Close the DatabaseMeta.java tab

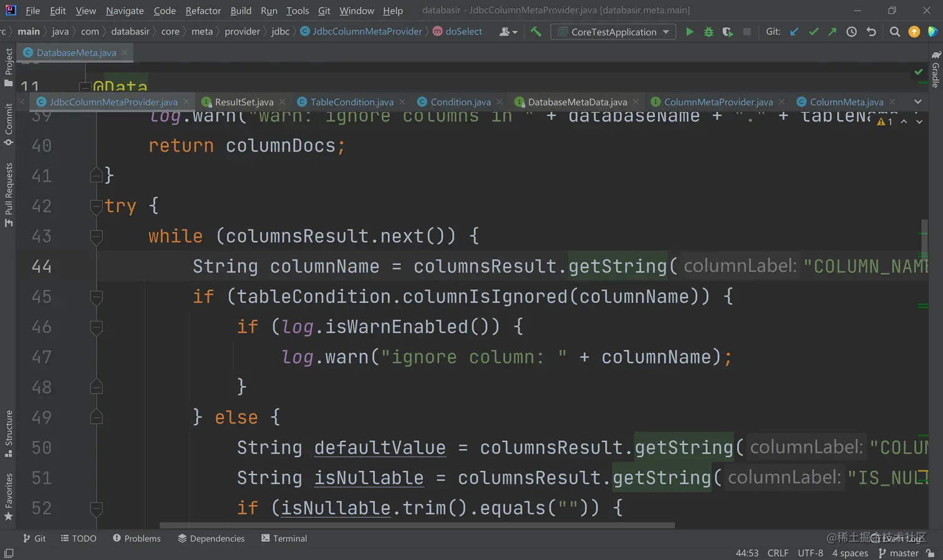[125, 52]
